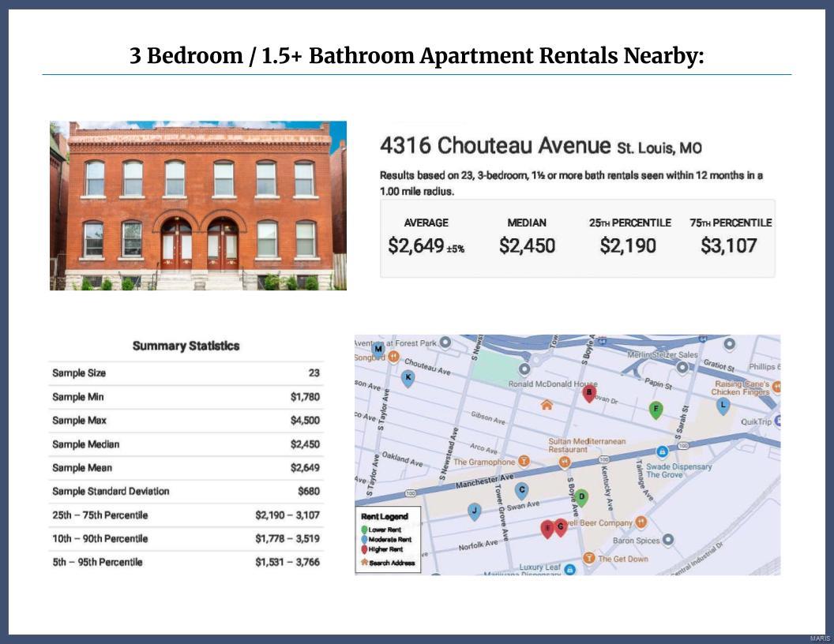Click blue Moderate Rent legend pin
The width and height of the screenshot is (834, 644).
[x=364, y=539]
